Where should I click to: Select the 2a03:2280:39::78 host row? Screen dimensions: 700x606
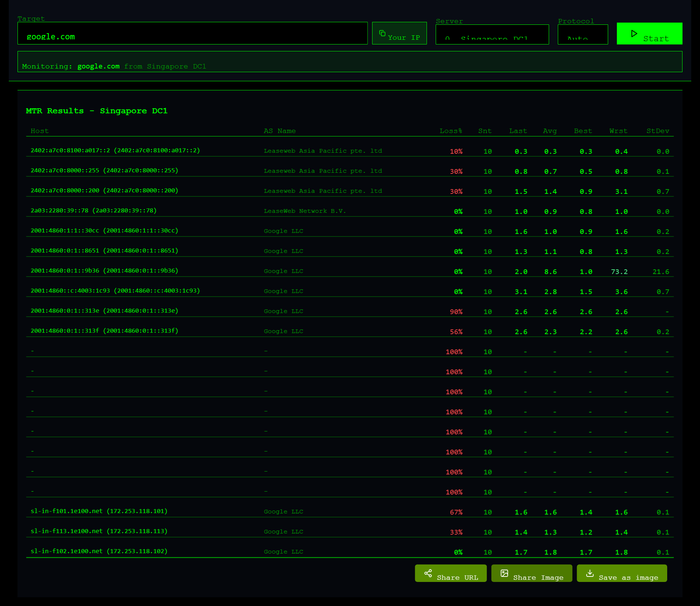93,211
